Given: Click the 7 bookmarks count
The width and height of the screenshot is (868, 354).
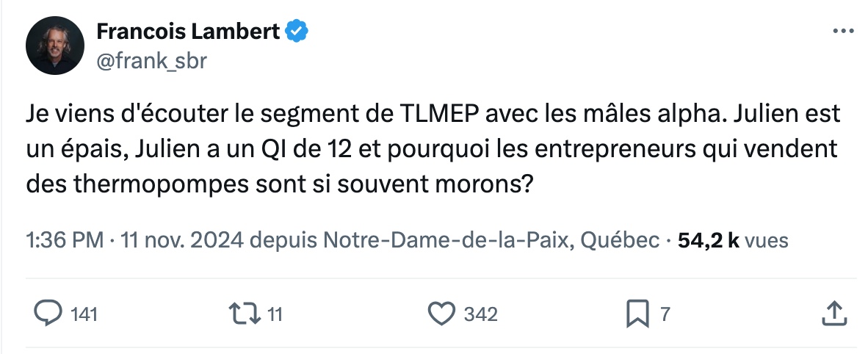Looking at the screenshot, I should point(665,315).
